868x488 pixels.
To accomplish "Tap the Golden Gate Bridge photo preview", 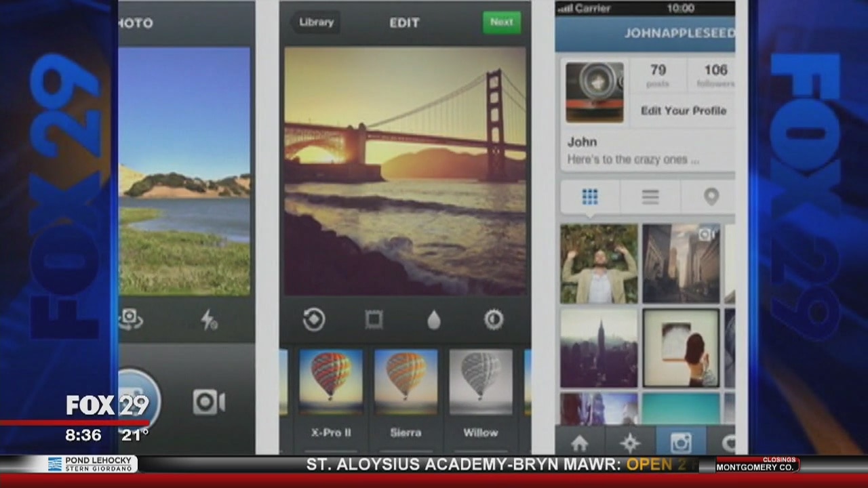I will 405,171.
